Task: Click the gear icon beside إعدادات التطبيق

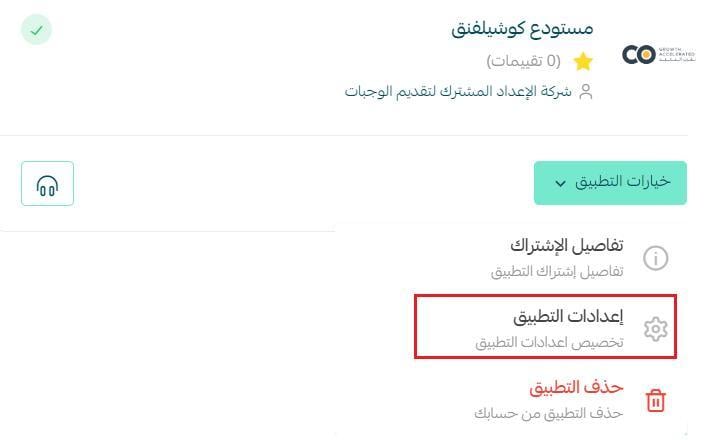Action: (656, 328)
